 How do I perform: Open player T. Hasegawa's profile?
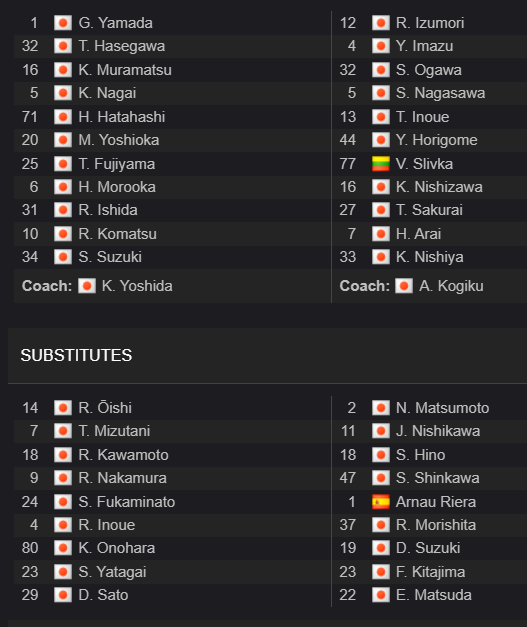click(122, 46)
